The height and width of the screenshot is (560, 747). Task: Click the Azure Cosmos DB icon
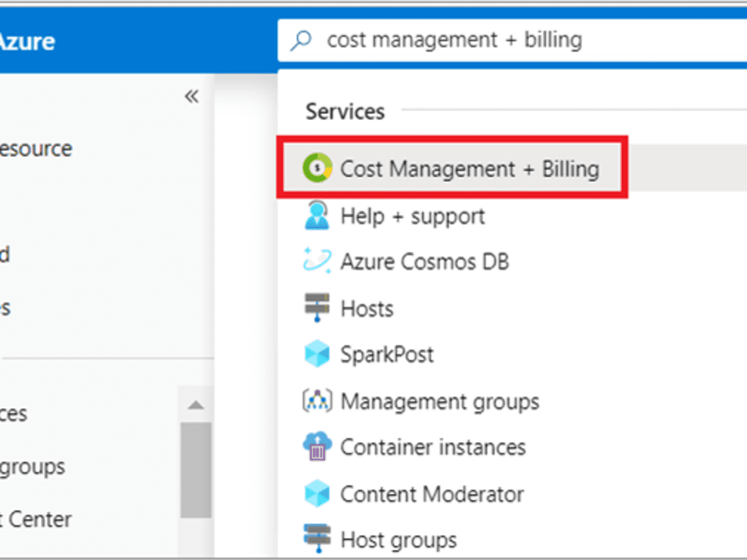[317, 261]
